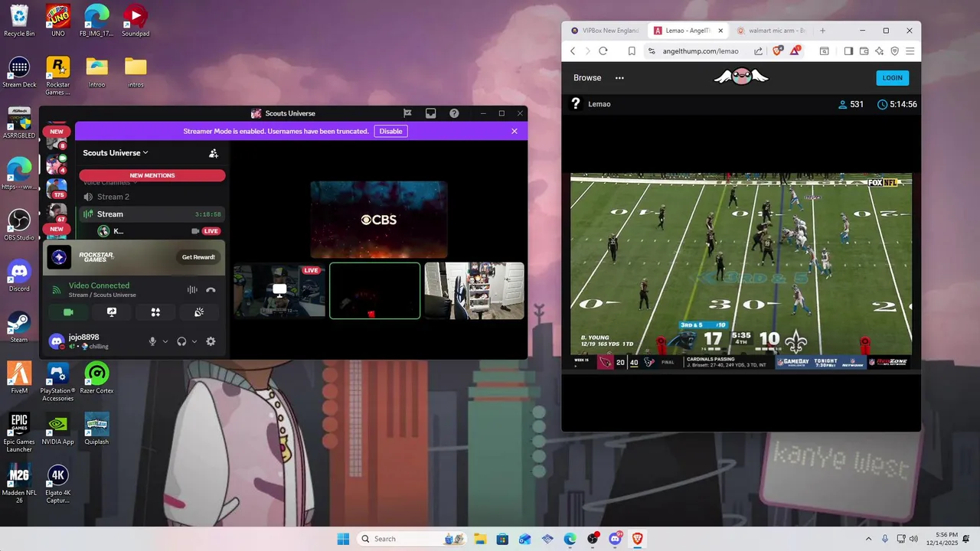Open the Discord soundboard button
980x551 pixels.
(x=199, y=312)
